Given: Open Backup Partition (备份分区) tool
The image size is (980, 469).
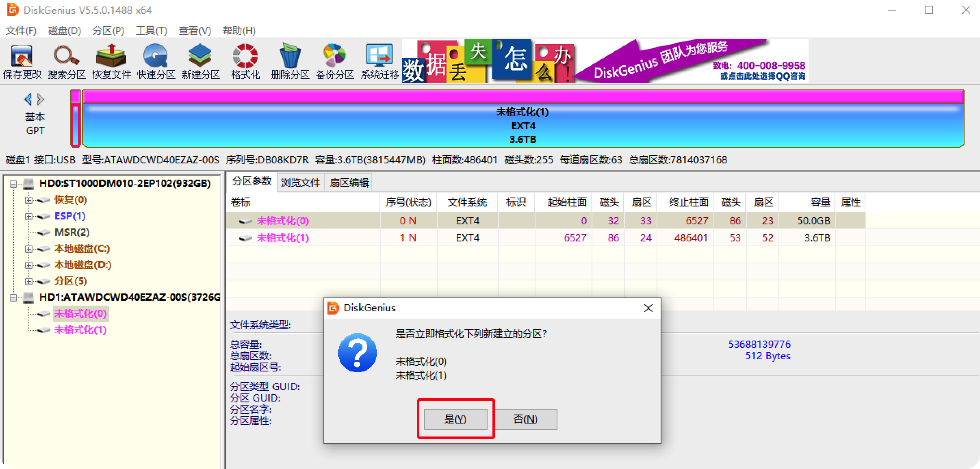Looking at the screenshot, I should click(335, 61).
